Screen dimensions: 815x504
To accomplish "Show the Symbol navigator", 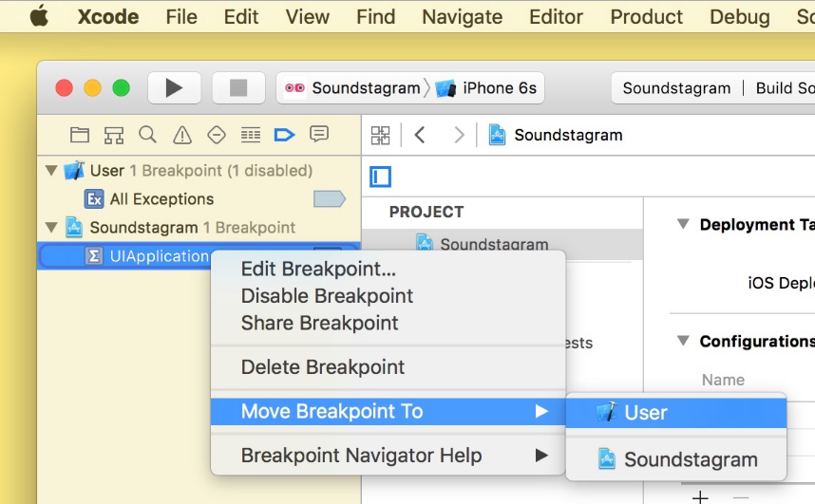I will point(114,135).
